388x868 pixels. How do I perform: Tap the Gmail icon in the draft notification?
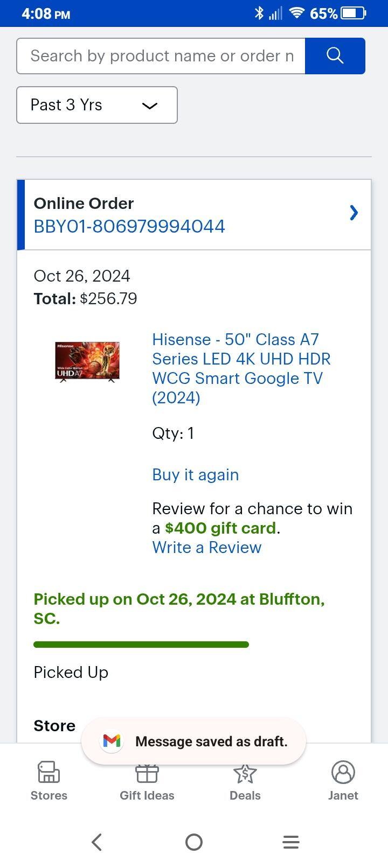pos(111,741)
